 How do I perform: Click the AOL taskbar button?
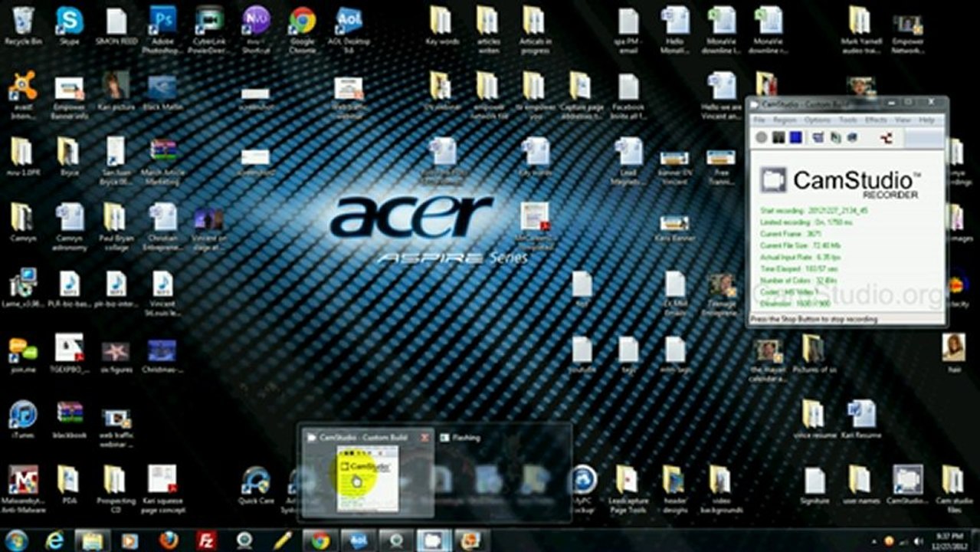coord(358,540)
